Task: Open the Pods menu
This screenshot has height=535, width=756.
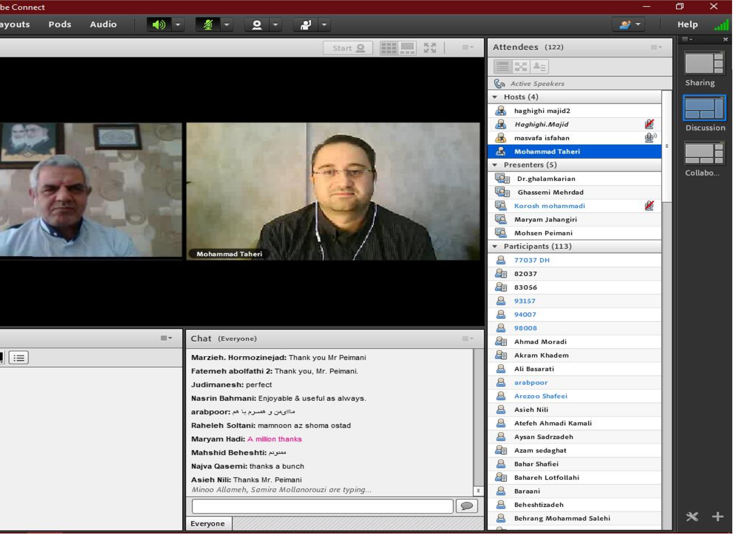Action: pos(60,24)
